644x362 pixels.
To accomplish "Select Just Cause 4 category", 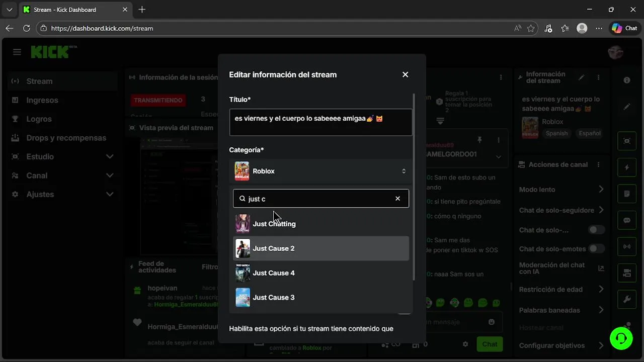I will (320, 273).
